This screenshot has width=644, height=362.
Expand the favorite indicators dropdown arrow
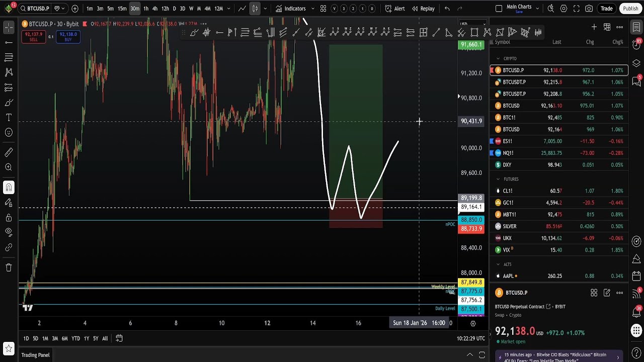coord(313,9)
